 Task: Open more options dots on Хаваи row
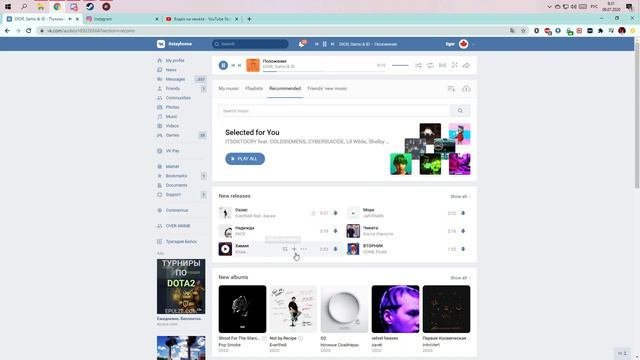(x=304, y=249)
